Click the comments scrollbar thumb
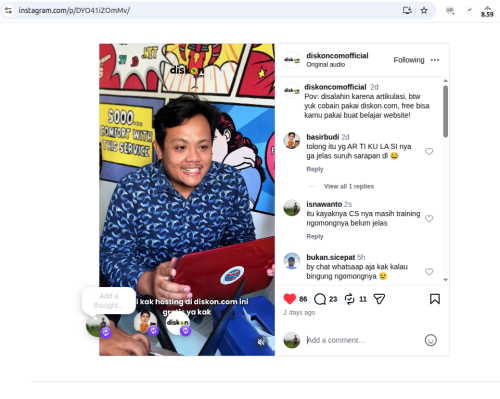 (x=445, y=111)
